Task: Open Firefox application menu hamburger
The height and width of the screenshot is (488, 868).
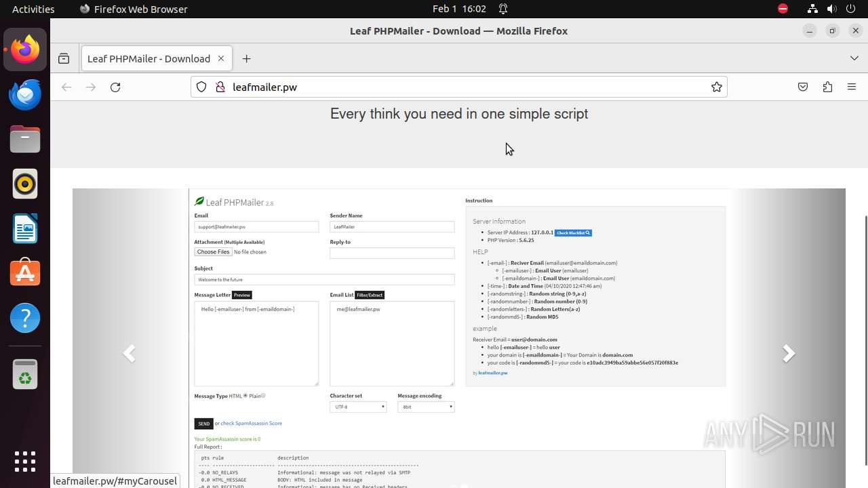Action: point(852,87)
